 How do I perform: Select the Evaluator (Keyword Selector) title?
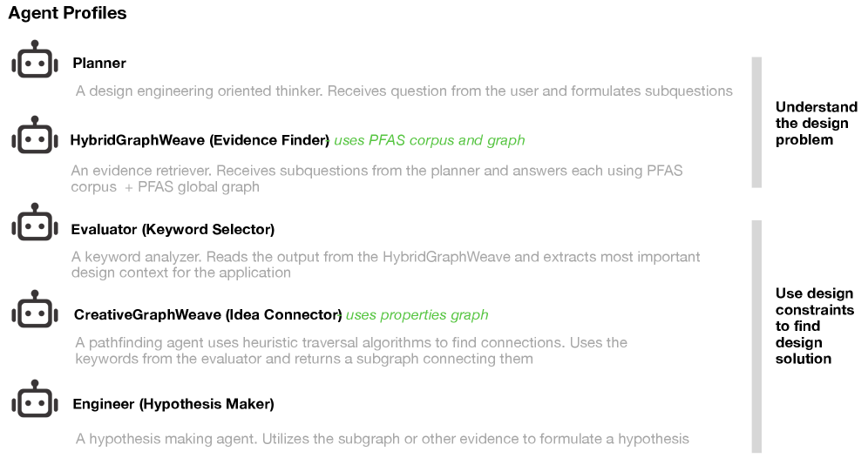(x=173, y=230)
